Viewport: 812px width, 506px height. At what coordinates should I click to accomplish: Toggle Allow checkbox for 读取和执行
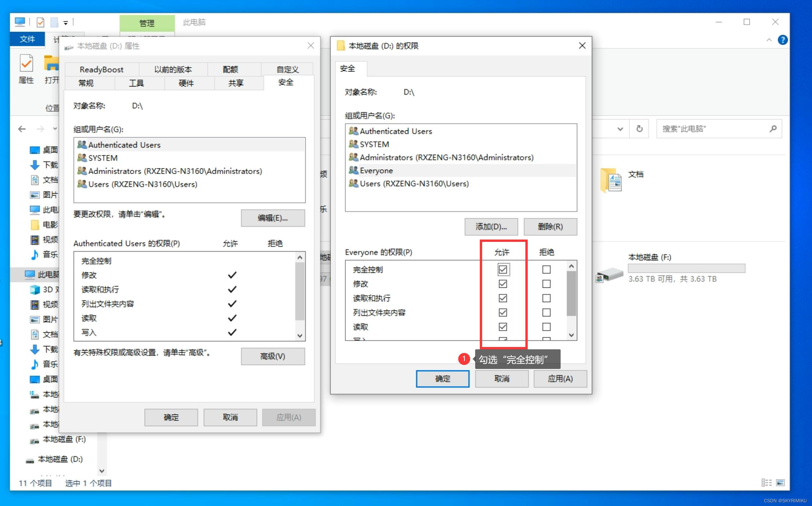[502, 298]
